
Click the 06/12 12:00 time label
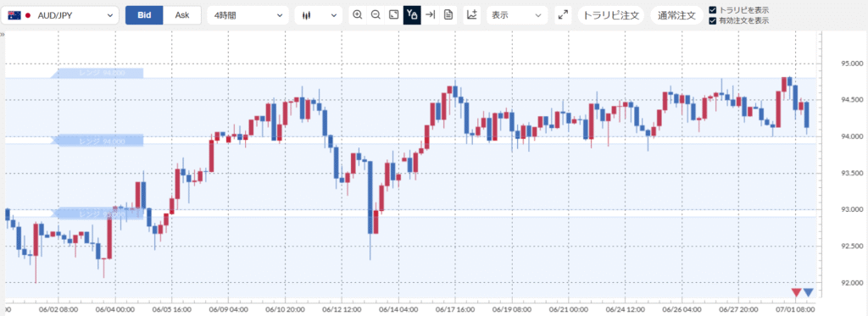click(x=342, y=310)
